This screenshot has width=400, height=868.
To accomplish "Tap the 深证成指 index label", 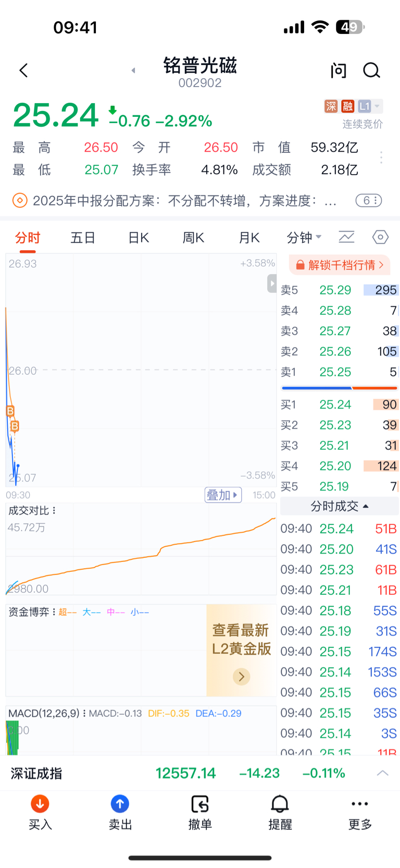I will coord(36,773).
